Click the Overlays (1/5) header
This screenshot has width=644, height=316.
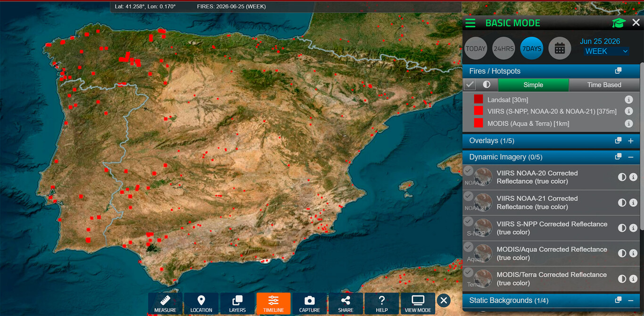click(x=551, y=141)
